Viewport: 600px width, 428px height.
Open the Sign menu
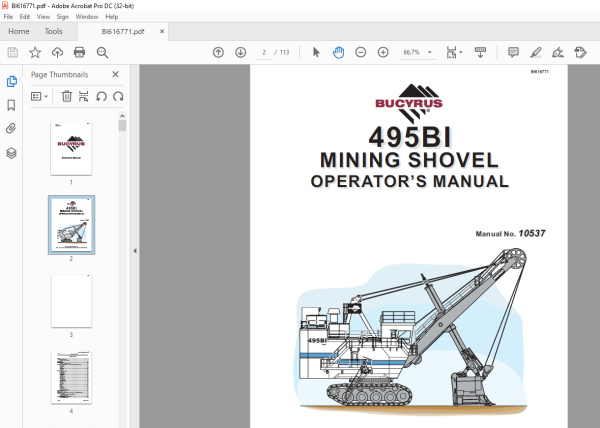62,17
